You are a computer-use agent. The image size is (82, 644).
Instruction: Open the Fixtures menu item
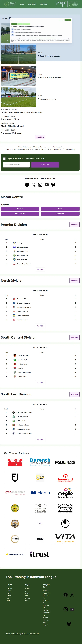(x=44, y=4)
